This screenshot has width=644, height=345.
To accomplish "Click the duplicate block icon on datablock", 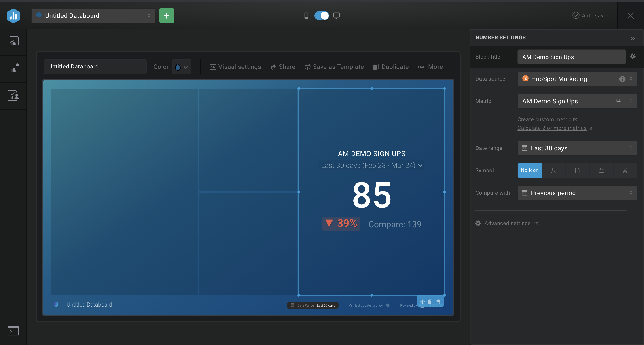I will point(430,302).
